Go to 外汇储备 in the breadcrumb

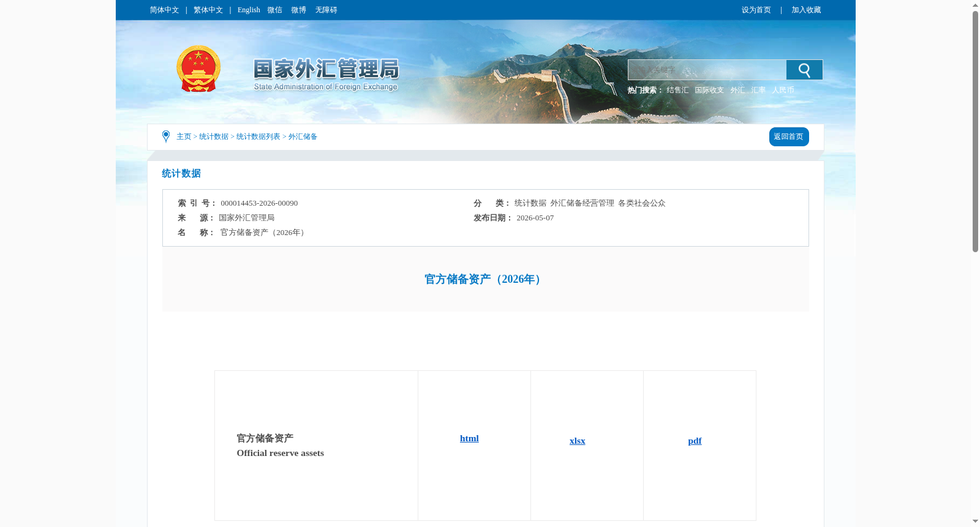303,136
